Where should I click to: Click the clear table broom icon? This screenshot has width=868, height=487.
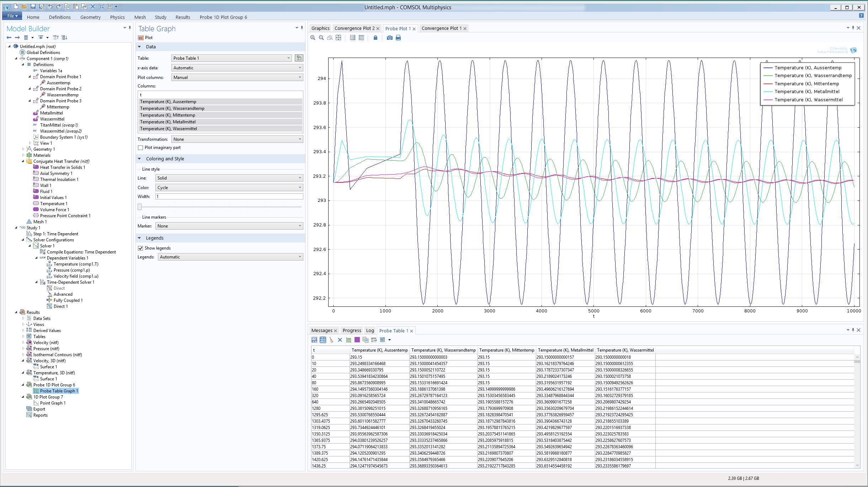[331, 340]
